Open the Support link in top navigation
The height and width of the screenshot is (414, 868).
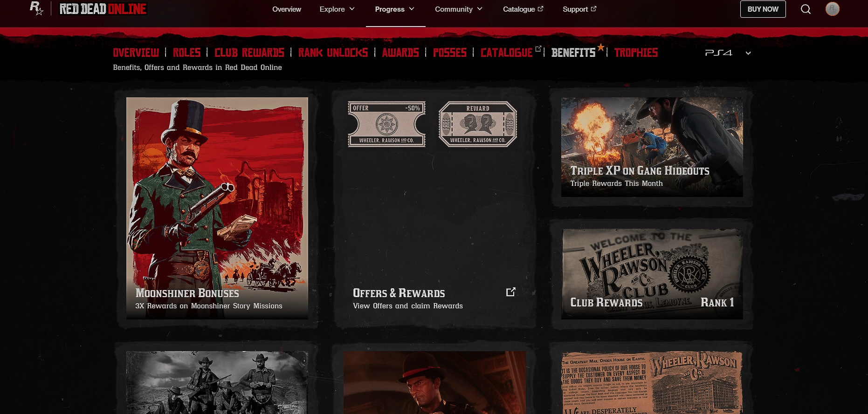579,9
